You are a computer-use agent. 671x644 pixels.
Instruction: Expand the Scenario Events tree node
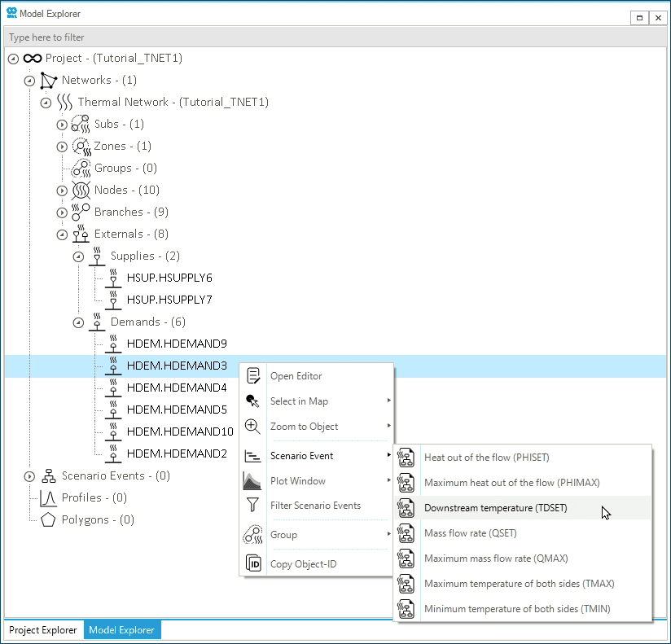(x=29, y=476)
